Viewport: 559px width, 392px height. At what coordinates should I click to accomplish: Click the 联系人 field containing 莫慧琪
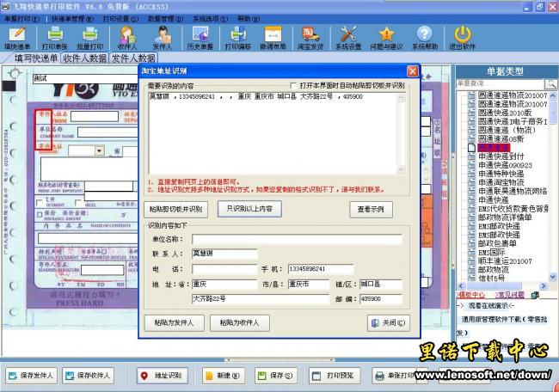[x=224, y=254]
